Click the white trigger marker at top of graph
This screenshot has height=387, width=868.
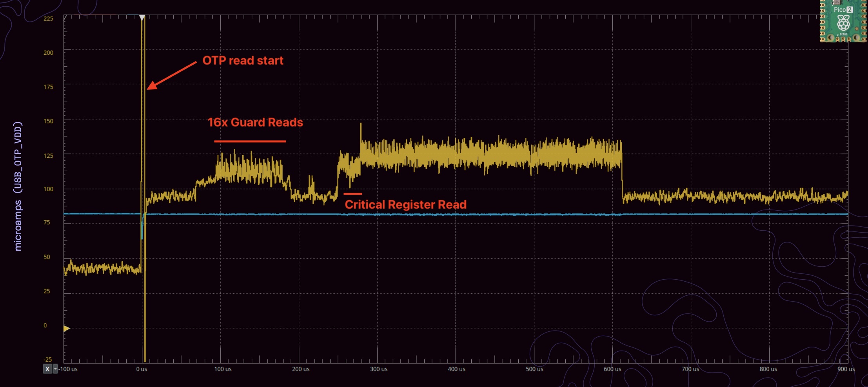142,17
